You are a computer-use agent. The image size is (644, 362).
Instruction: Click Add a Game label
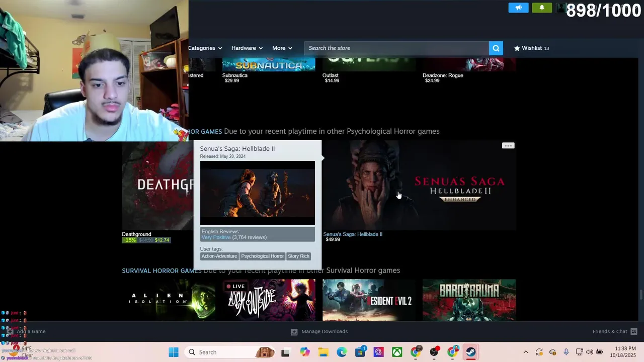[x=31, y=332]
